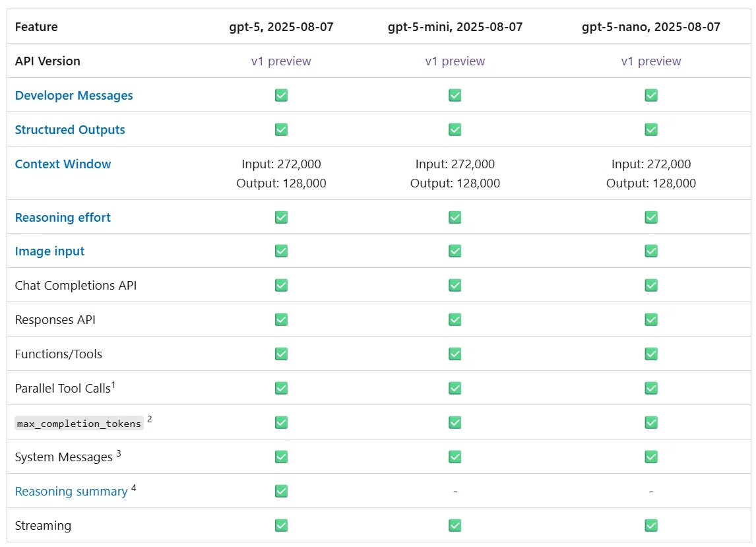Click gpt-5 checkmark in Parallel Tool Calls row
Screen dimensions: 756x547
pos(281,388)
